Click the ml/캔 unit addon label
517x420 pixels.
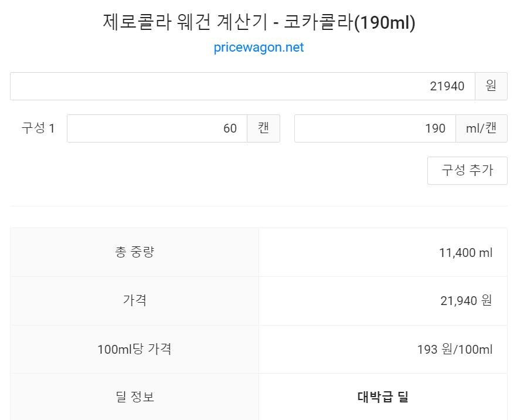(x=481, y=128)
